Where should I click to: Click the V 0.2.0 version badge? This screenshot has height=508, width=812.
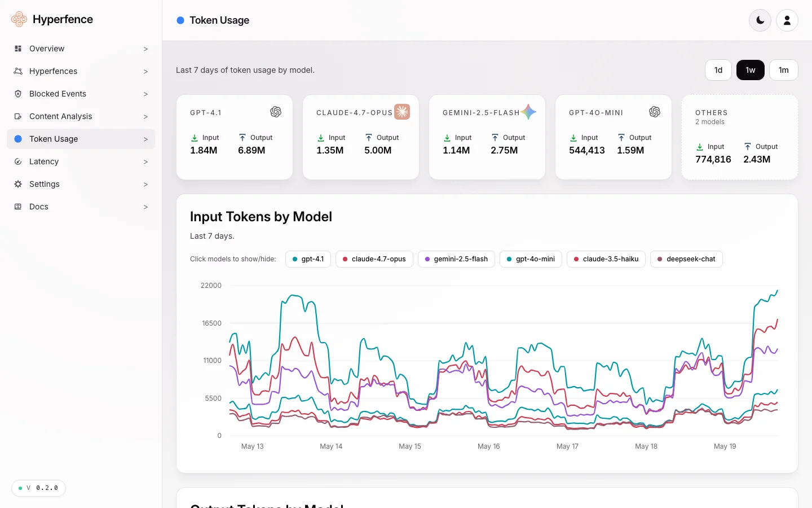pos(38,488)
